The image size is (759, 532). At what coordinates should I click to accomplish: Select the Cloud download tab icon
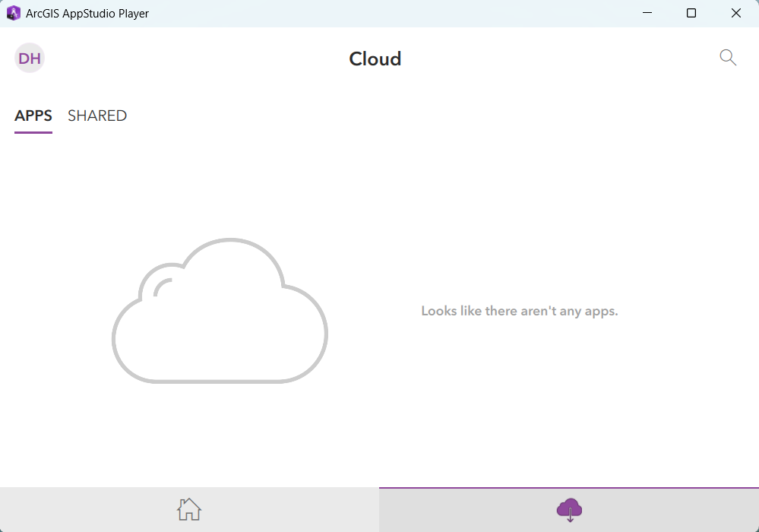click(x=569, y=510)
